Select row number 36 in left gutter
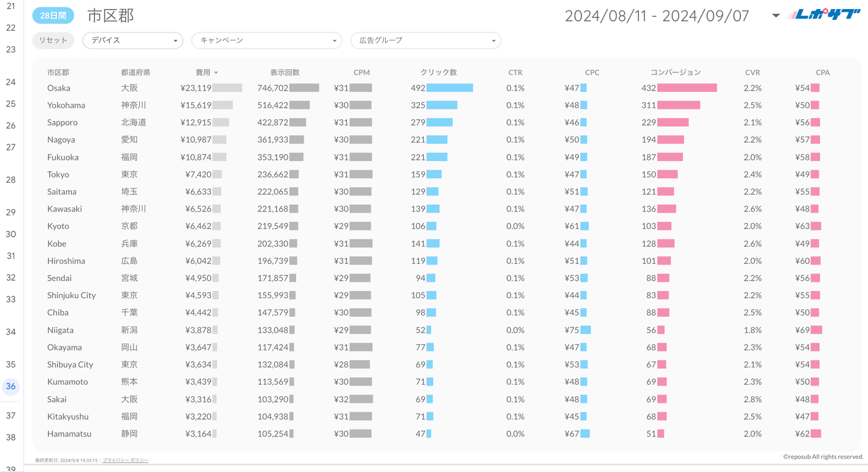868x472 pixels. pyautogui.click(x=11, y=387)
